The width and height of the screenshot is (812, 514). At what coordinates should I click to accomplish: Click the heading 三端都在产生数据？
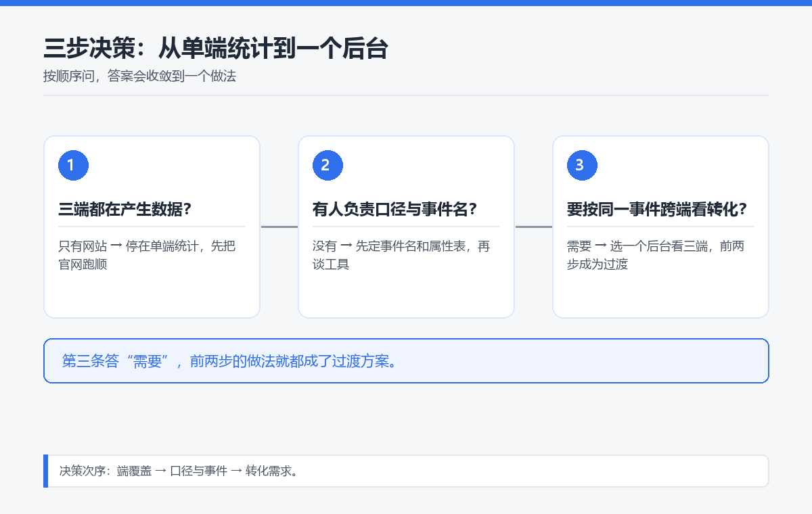[125, 210]
